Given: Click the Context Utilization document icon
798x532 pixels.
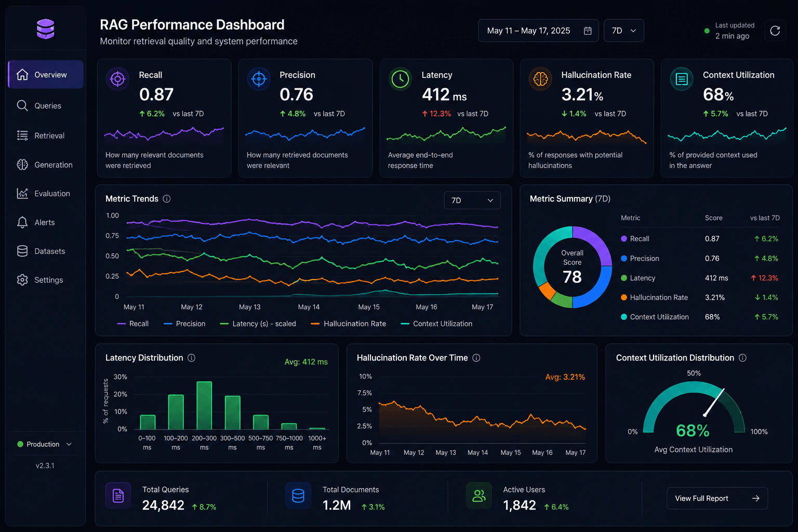Looking at the screenshot, I should pos(682,79).
